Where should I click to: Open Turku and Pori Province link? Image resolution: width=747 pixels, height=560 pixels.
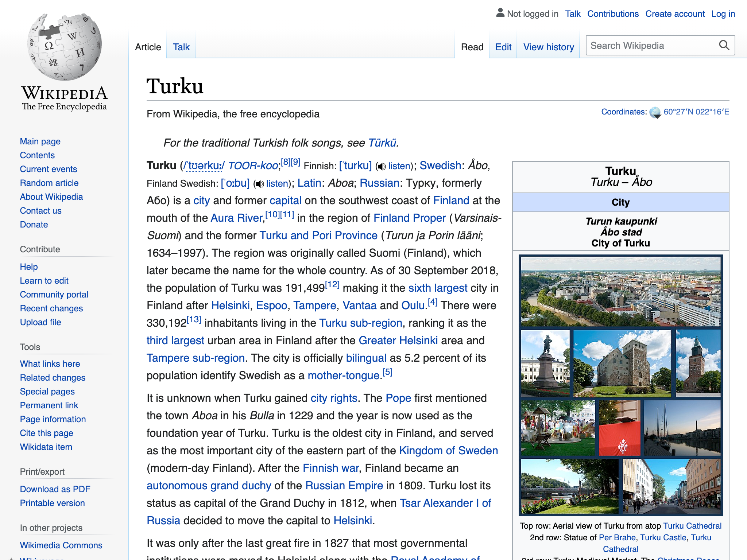[318, 236]
